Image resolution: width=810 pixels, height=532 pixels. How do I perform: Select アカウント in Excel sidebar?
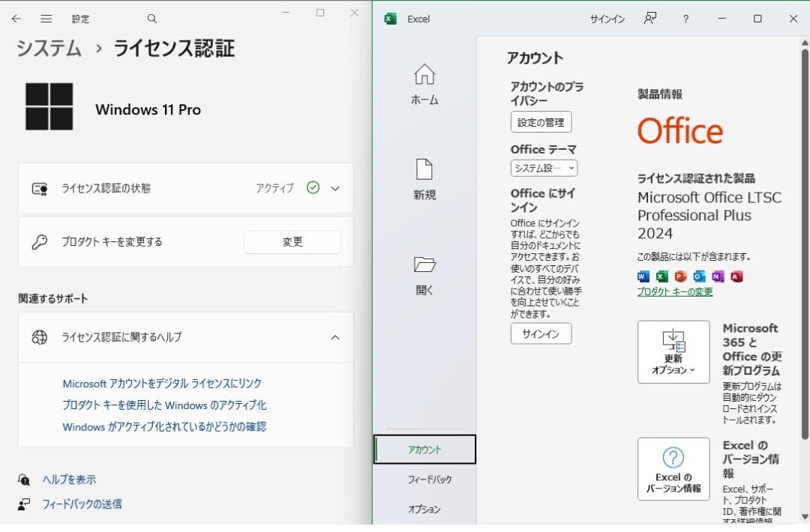click(424, 450)
